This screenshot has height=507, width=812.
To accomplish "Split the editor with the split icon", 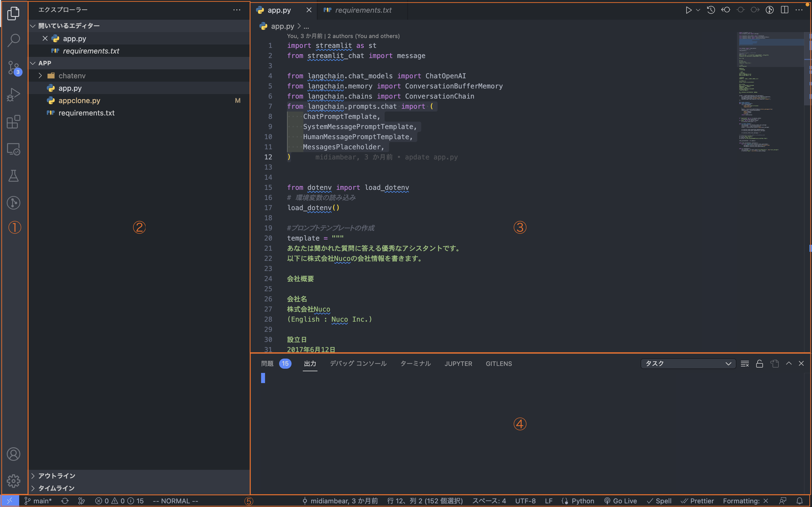I will tap(784, 10).
